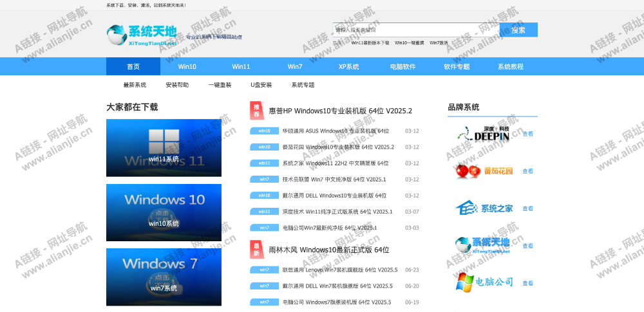
Task: Select 电脑软件 in the navigation bar
Action: [402, 66]
